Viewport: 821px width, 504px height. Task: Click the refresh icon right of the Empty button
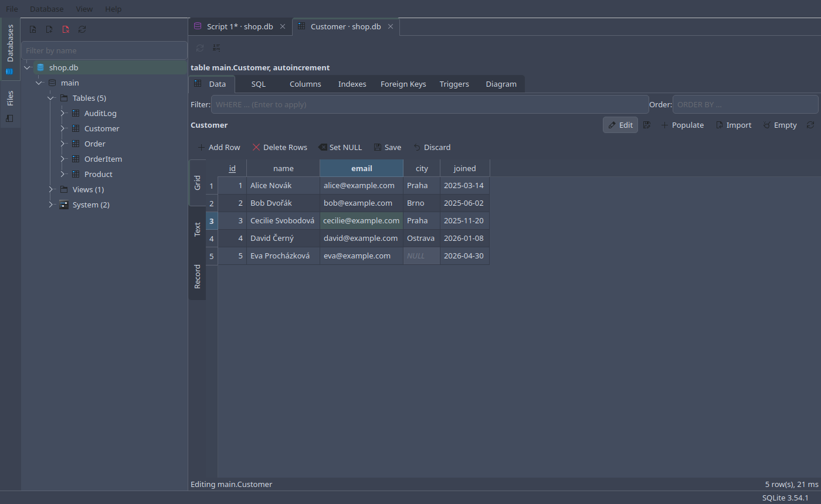point(810,125)
